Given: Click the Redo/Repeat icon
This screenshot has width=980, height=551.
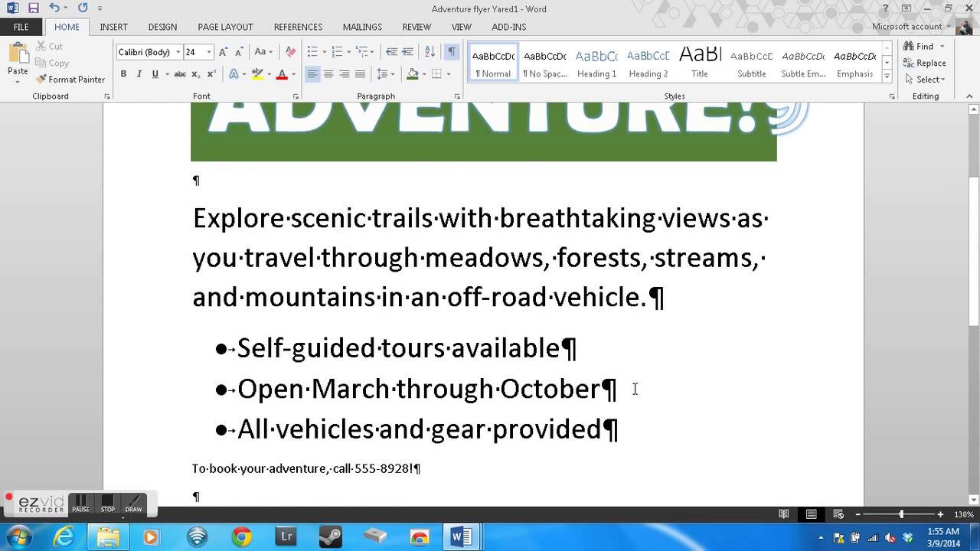Looking at the screenshot, I should pyautogui.click(x=83, y=8).
